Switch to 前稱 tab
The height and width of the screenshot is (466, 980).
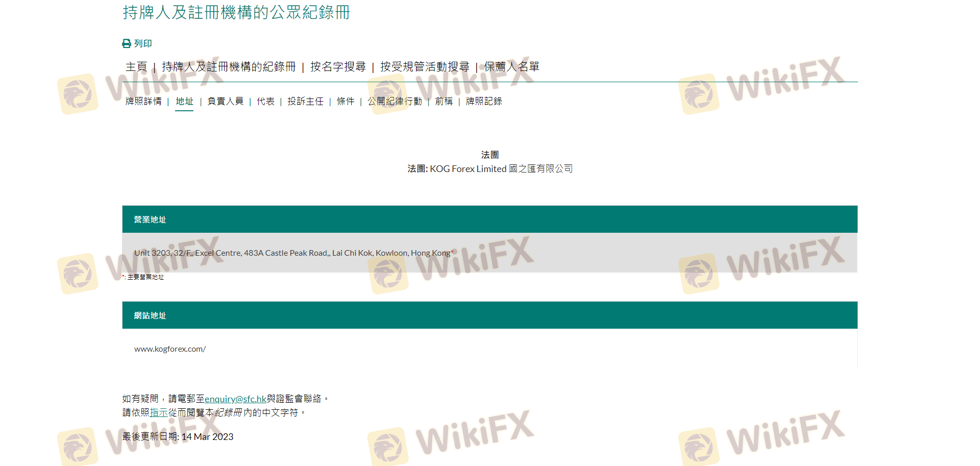click(444, 102)
